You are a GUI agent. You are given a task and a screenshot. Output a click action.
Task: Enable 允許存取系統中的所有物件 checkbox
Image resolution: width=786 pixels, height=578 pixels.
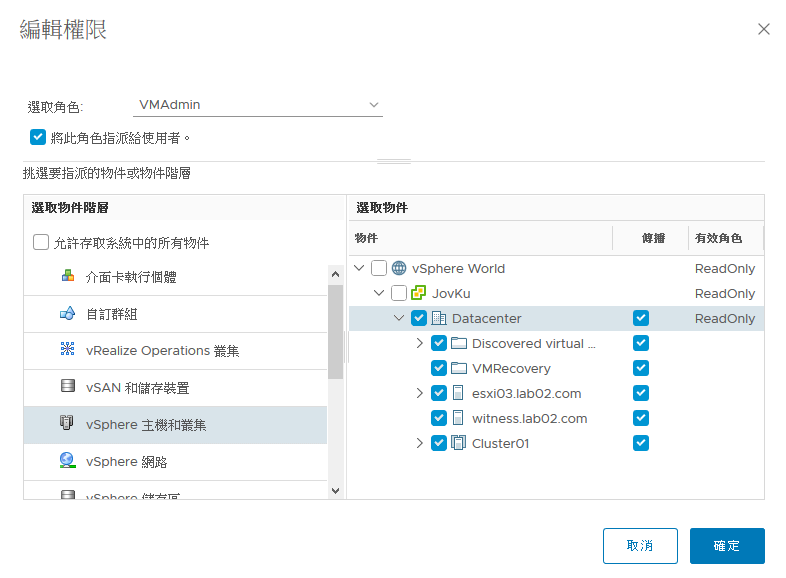pyautogui.click(x=41, y=242)
